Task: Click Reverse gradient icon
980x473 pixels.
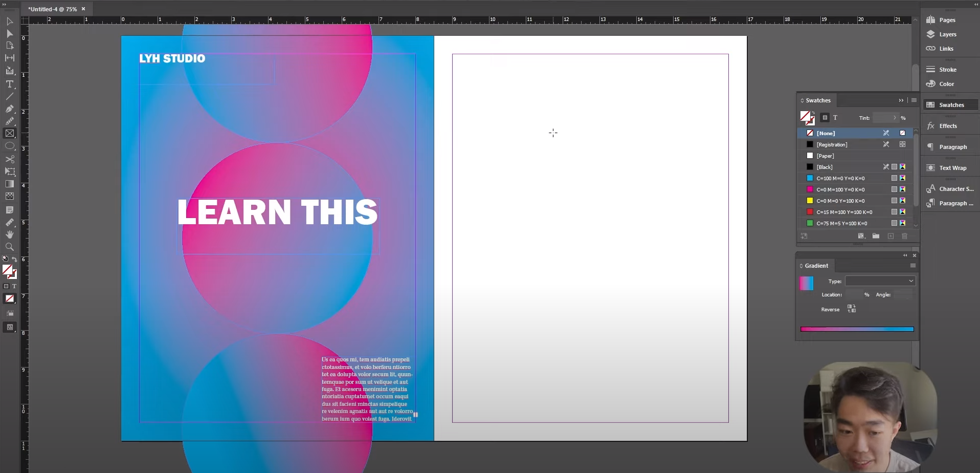Action: (x=852, y=309)
